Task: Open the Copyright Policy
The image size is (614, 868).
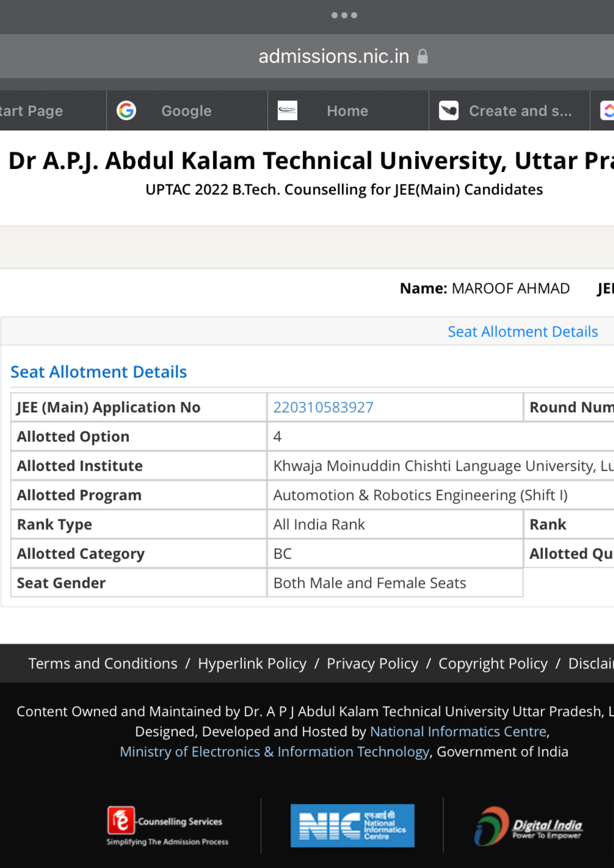Action: point(493,663)
